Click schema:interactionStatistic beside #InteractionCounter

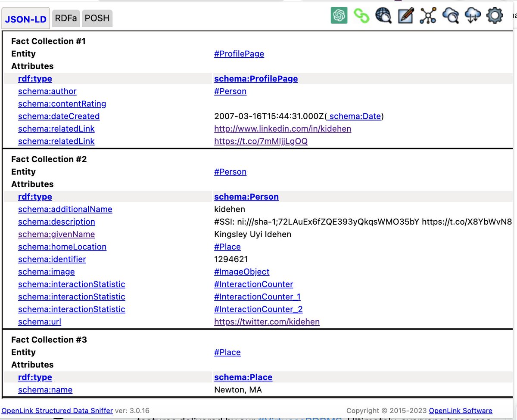tap(72, 284)
